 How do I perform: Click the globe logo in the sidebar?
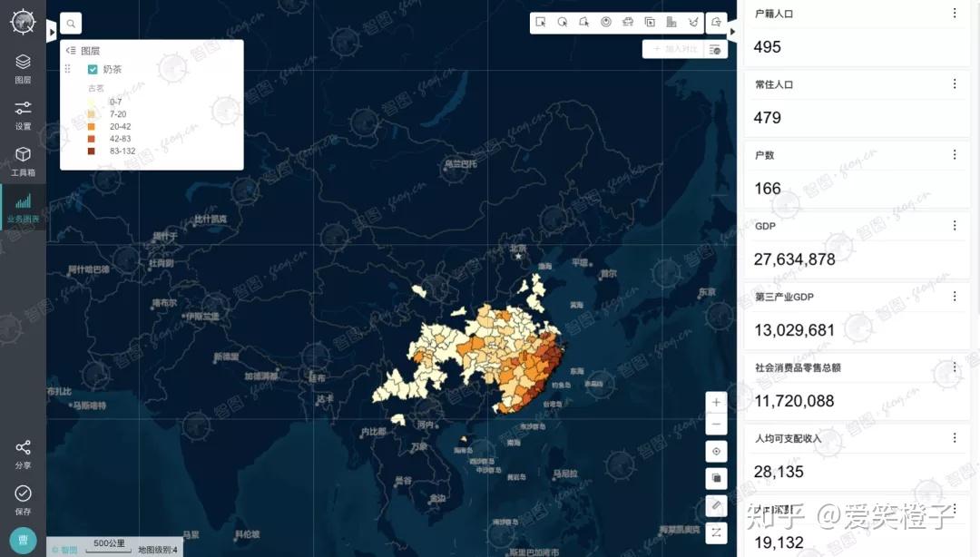tap(23, 22)
